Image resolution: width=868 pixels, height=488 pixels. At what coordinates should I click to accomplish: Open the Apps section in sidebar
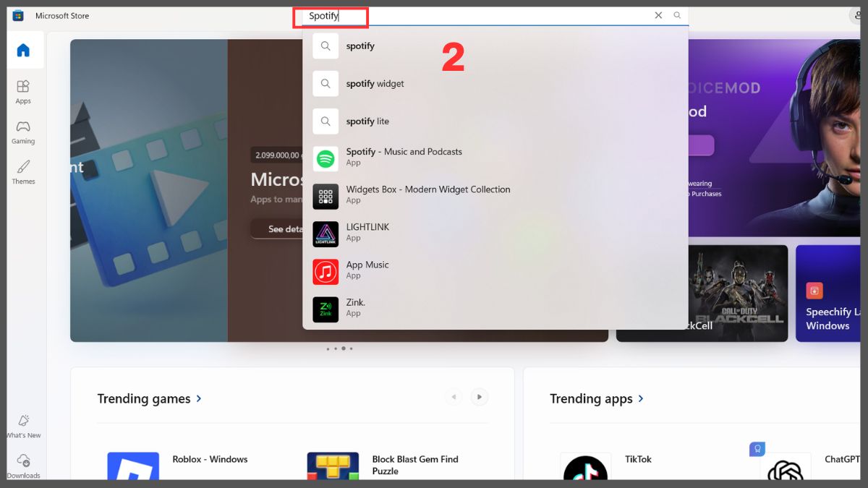[x=23, y=91]
